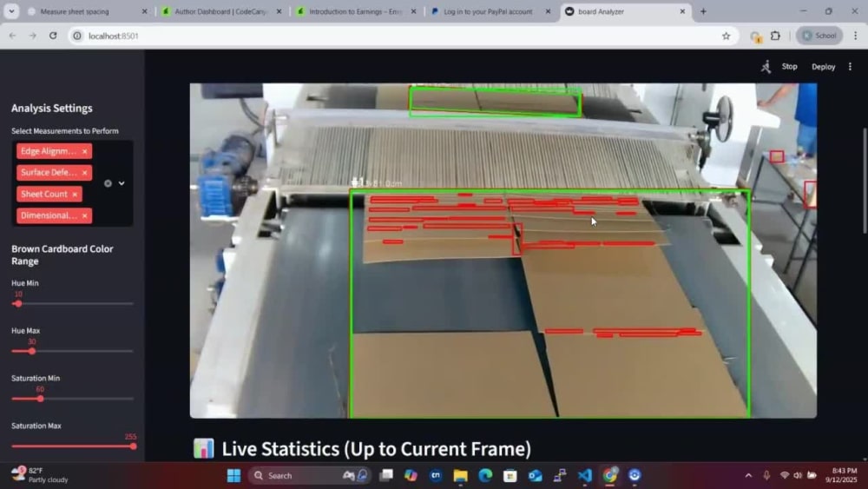Remove the Edge Alignment measurement tag
Viewport: 868px width, 489px height.
click(x=85, y=151)
